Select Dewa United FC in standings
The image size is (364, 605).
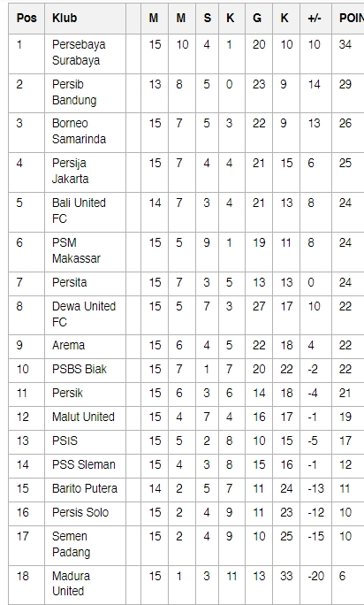coord(84,314)
